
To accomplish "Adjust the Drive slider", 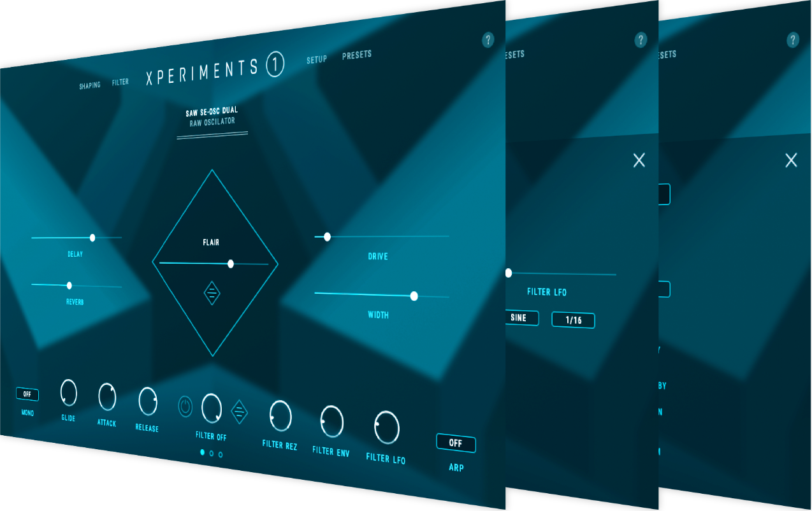I will (x=382, y=236).
